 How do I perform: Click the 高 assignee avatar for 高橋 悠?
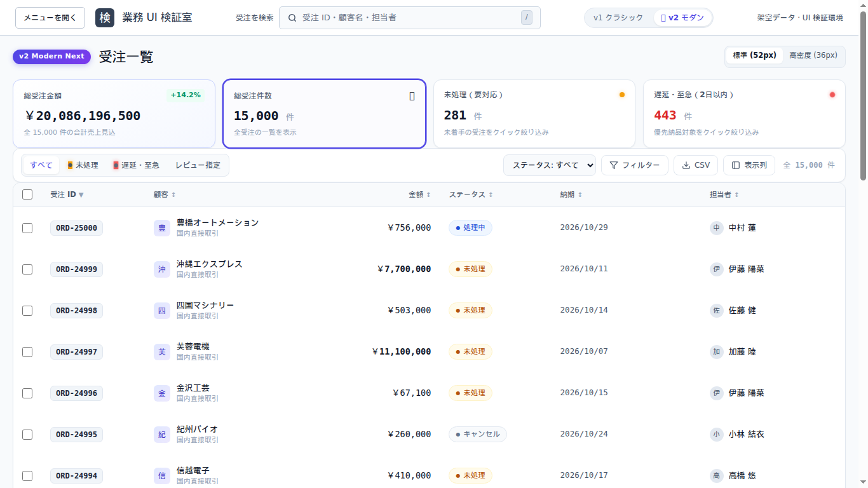click(717, 476)
